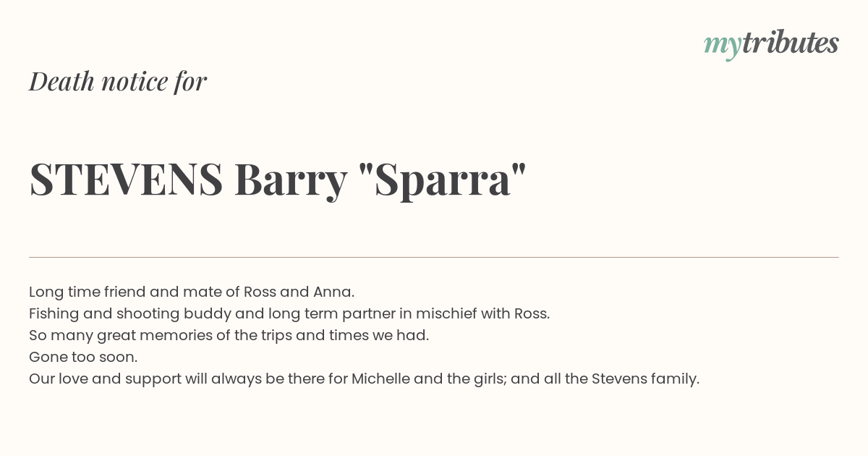Click the first name Barry in the title
This screenshot has height=456, width=868.
click(291, 181)
